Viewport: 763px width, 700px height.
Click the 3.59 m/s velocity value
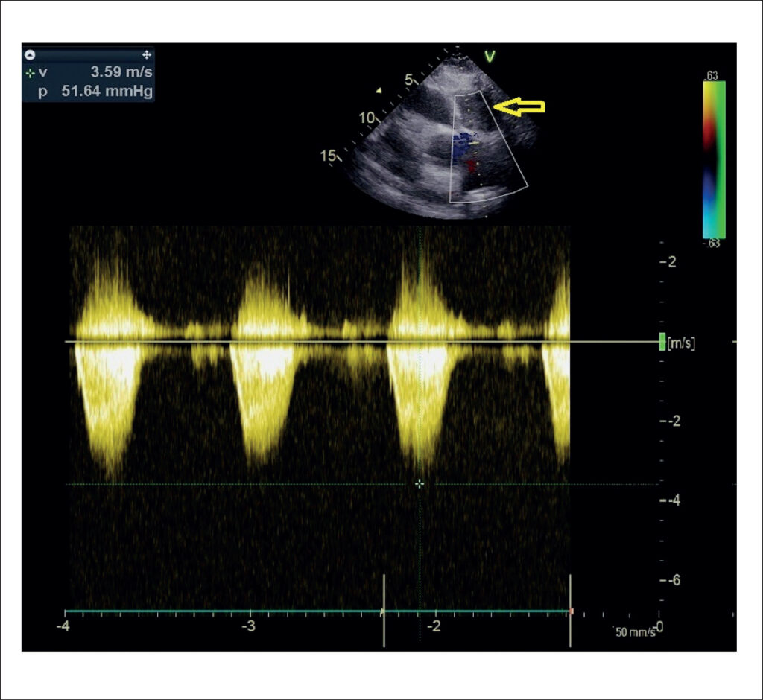click(121, 72)
